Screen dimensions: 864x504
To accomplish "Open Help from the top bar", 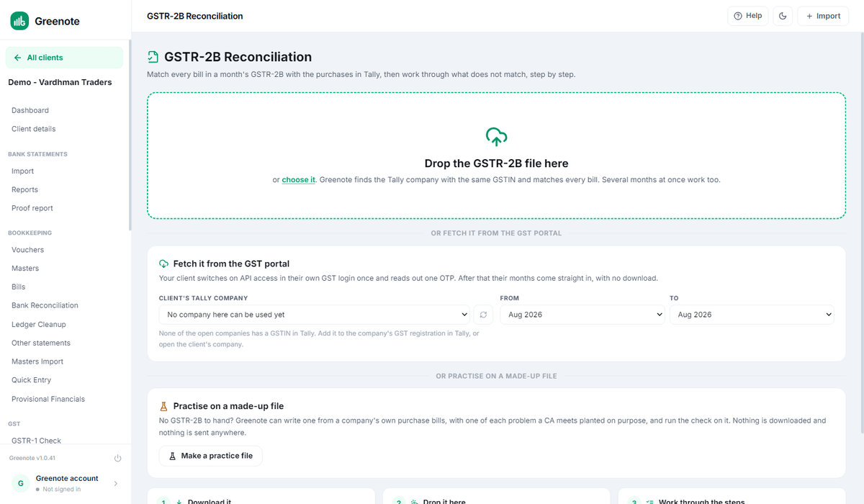I will [x=747, y=16].
